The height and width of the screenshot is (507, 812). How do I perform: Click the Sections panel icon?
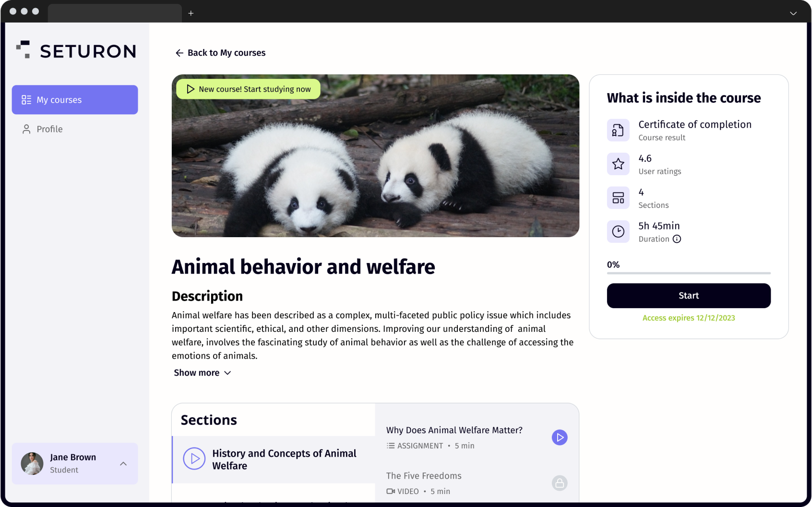pyautogui.click(x=618, y=197)
